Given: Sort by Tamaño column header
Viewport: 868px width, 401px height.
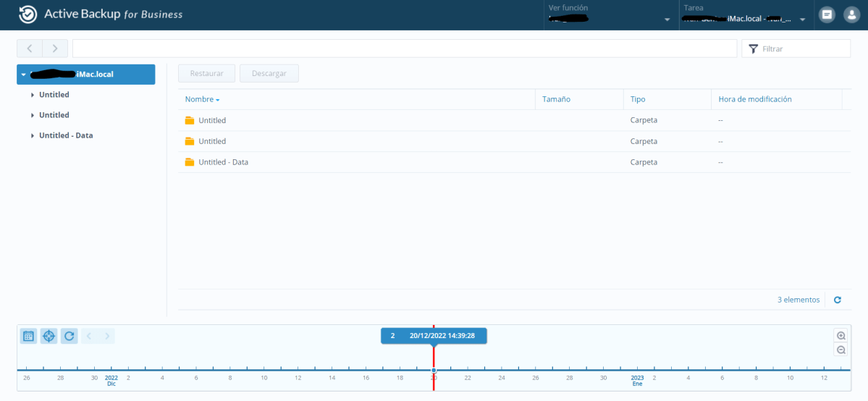Looking at the screenshot, I should [556, 99].
